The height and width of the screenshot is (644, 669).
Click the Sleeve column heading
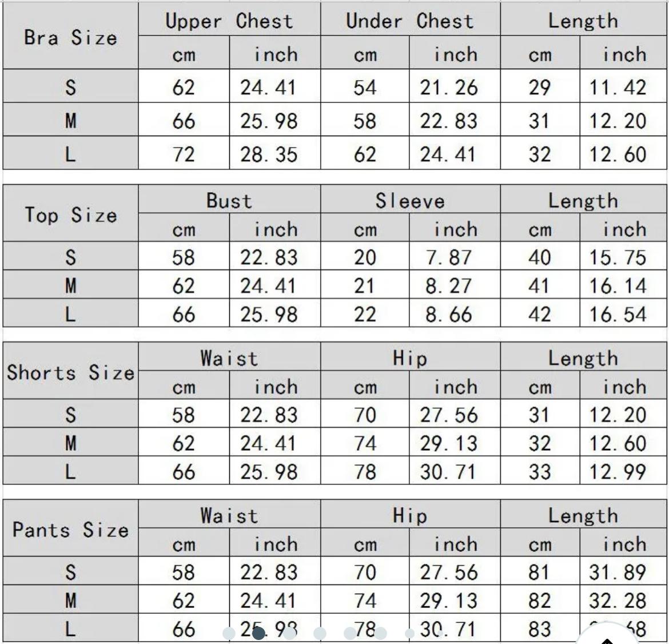(410, 201)
